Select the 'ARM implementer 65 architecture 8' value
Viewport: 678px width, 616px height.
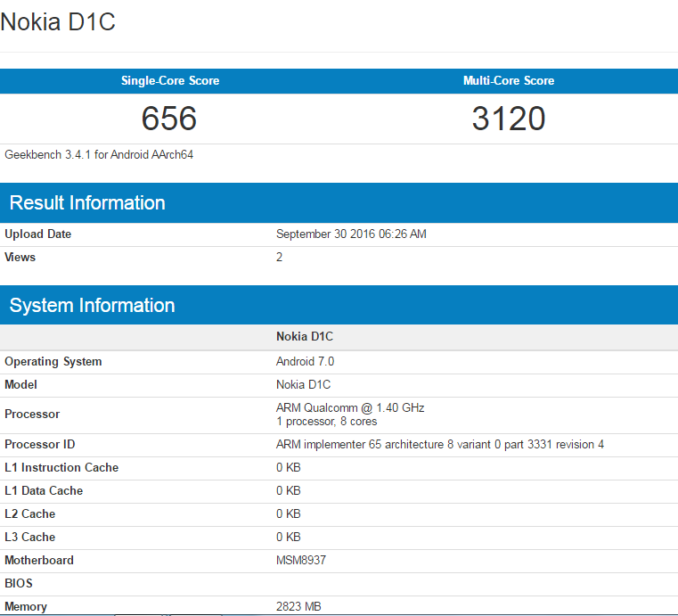tap(440, 444)
